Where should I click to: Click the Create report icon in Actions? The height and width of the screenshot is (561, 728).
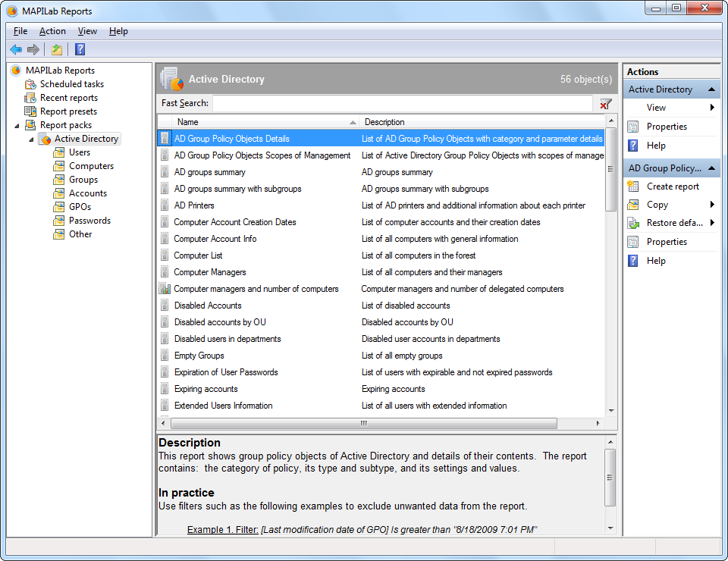(633, 186)
